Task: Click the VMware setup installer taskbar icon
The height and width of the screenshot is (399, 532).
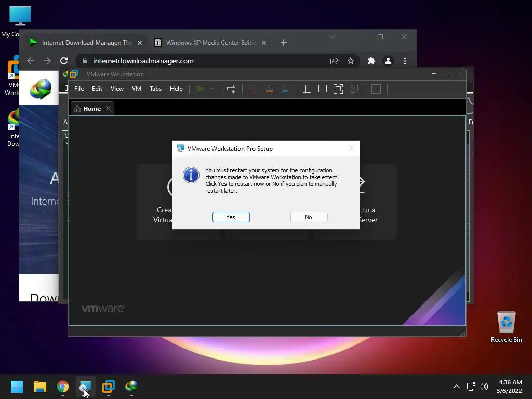Action: tap(86, 387)
